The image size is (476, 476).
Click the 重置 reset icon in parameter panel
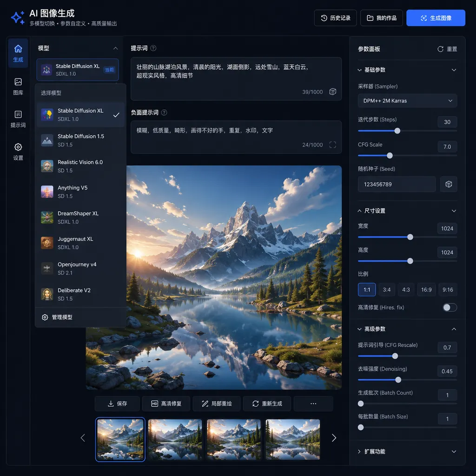[x=440, y=49]
